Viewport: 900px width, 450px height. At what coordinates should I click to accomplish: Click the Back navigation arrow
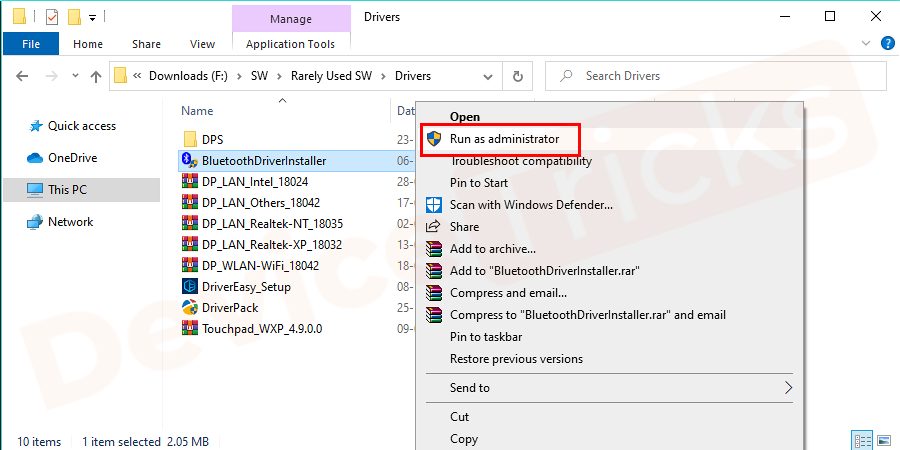tap(22, 76)
